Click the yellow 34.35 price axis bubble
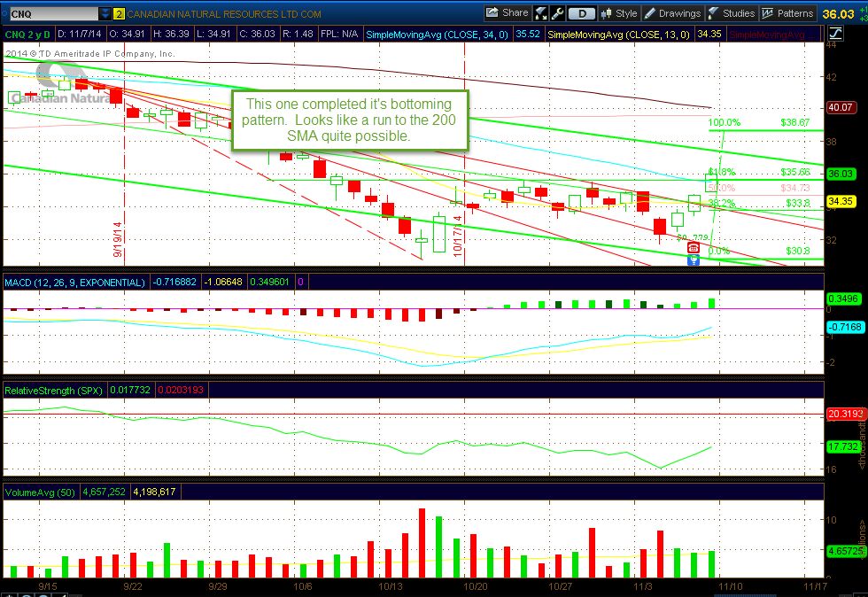The image size is (868, 597). pyautogui.click(x=841, y=201)
